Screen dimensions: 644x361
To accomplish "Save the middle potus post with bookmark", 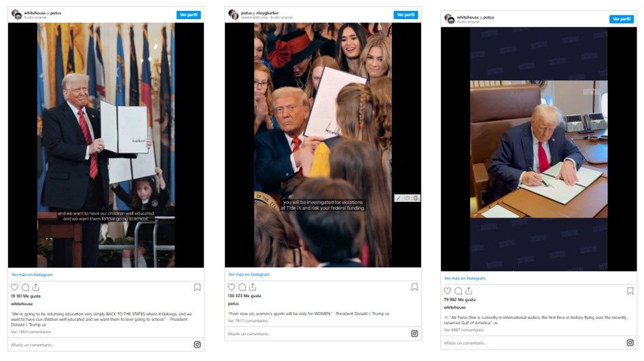I will coord(414,287).
